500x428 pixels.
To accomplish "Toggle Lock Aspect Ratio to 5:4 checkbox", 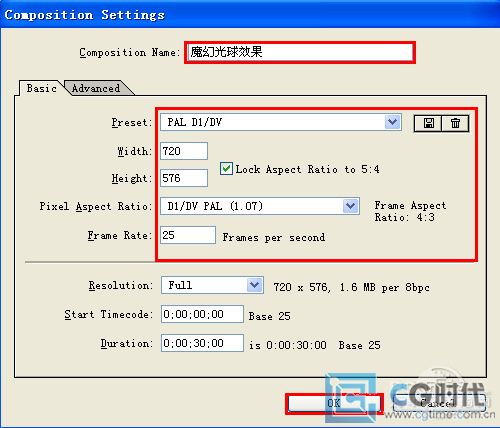I will (226, 169).
